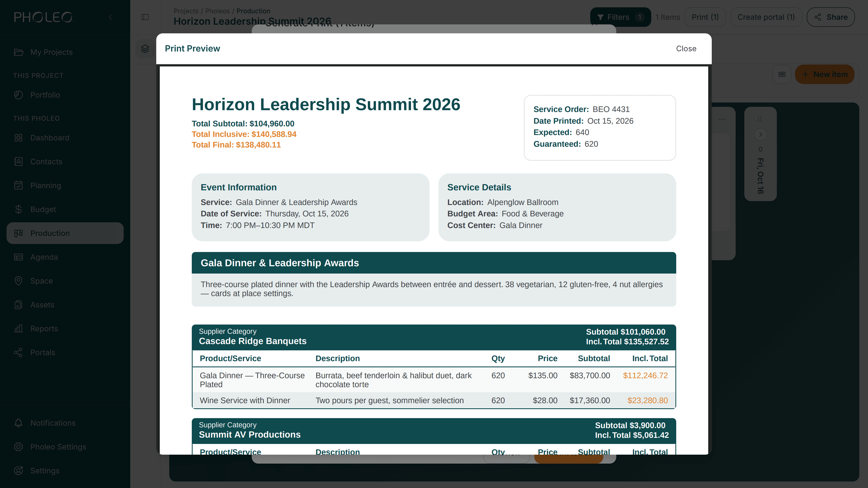Open Assets documents icon

(x=18, y=305)
